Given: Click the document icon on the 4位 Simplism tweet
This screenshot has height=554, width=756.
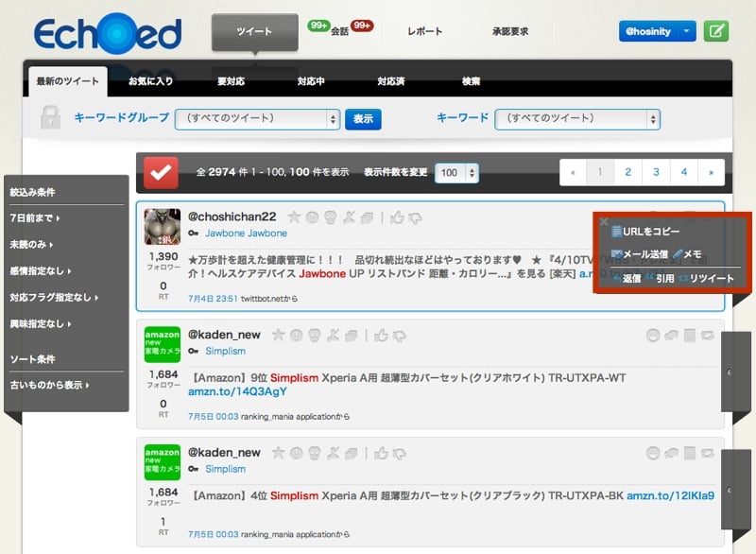Looking at the screenshot, I should point(690,453).
